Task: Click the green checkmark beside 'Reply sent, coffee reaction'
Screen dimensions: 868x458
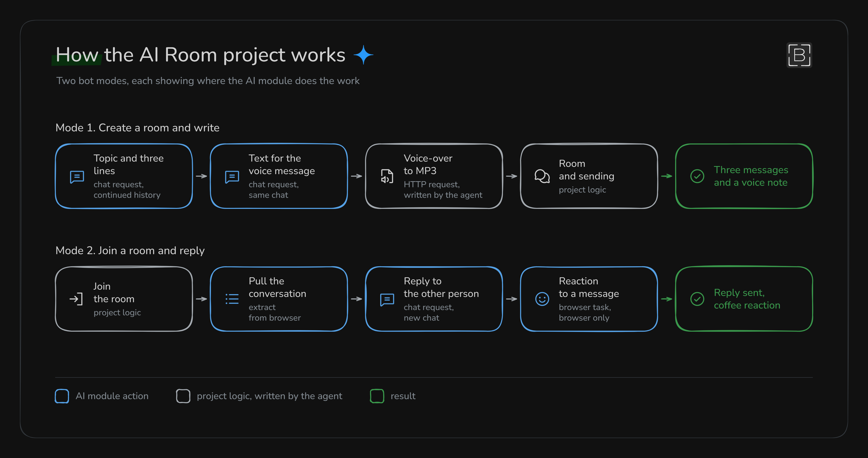Action: [697, 299]
